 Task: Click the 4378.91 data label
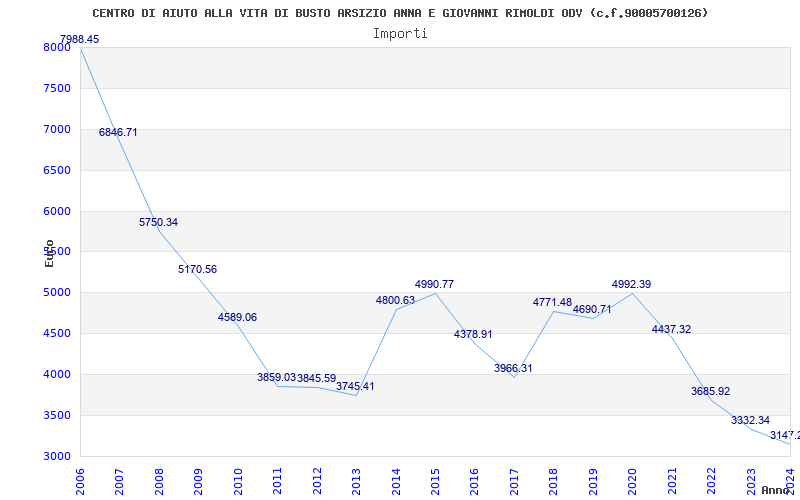click(473, 334)
